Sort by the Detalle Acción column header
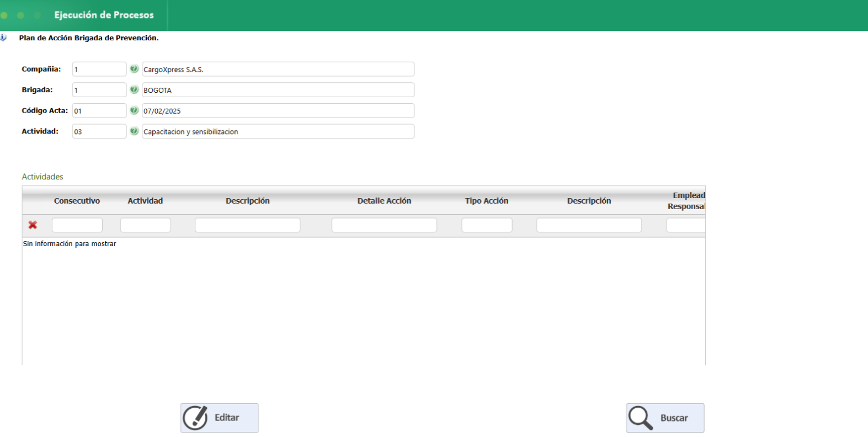Screen dimensions: 868x437 [x=384, y=201]
